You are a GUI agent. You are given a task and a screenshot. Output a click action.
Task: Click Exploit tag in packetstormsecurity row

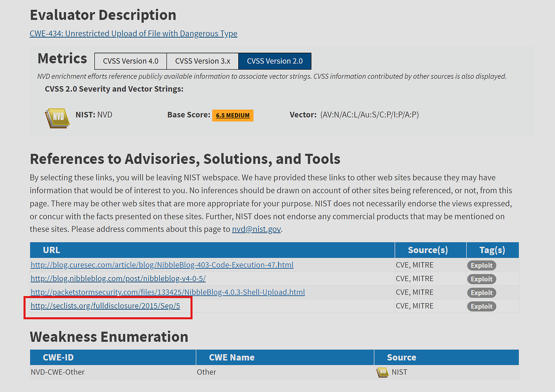tap(482, 293)
